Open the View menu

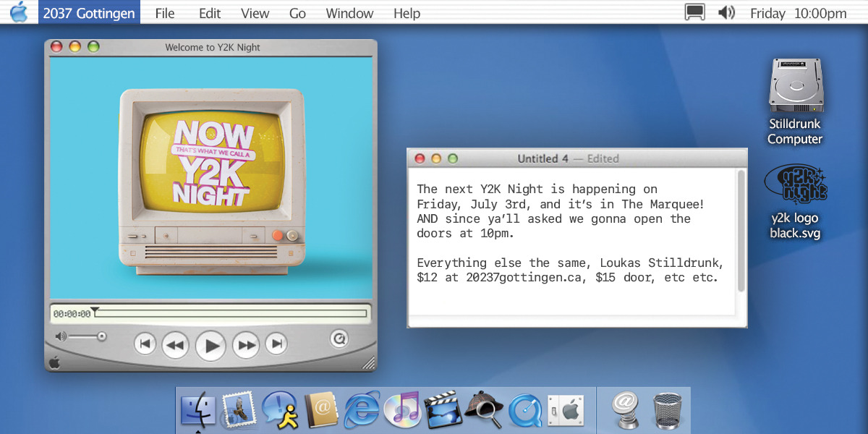click(x=255, y=13)
